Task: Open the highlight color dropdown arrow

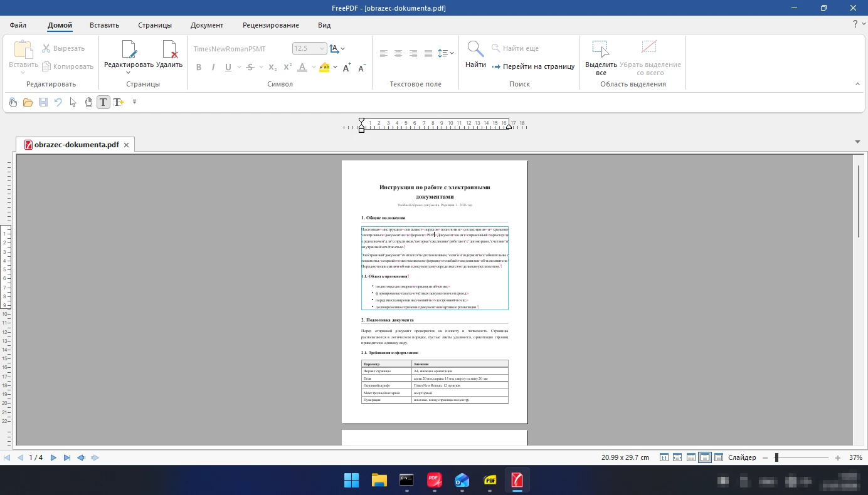Action: (335, 68)
